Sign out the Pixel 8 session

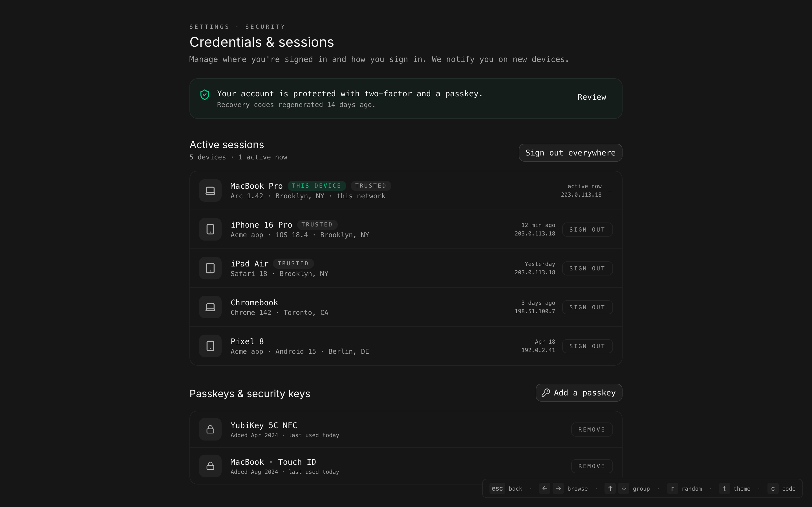[587, 346]
